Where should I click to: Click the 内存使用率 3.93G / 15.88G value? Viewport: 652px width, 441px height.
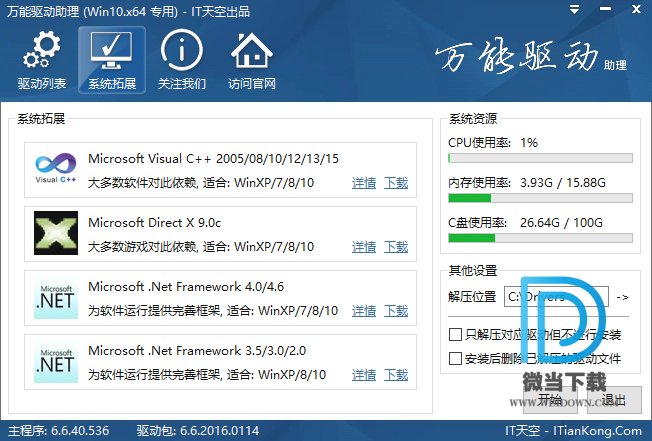tap(563, 183)
